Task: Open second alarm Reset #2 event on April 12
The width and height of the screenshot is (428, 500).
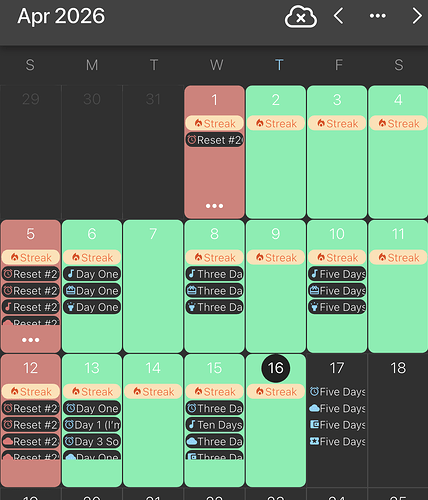Action: 31,425
